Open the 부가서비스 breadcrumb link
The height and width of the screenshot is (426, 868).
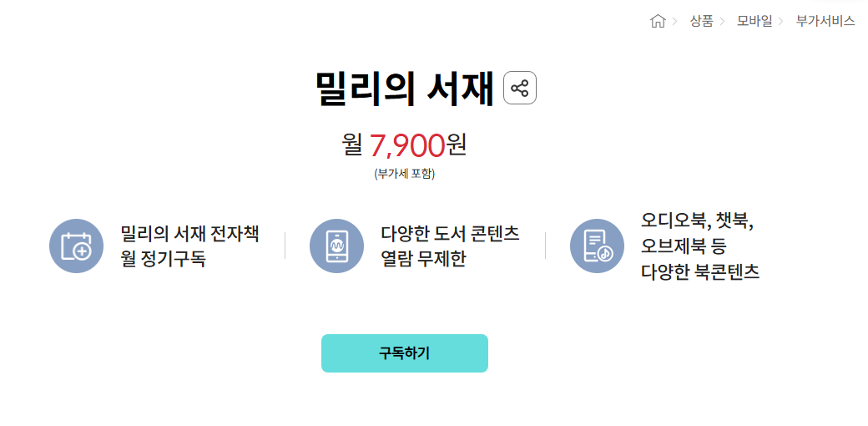coord(825,22)
